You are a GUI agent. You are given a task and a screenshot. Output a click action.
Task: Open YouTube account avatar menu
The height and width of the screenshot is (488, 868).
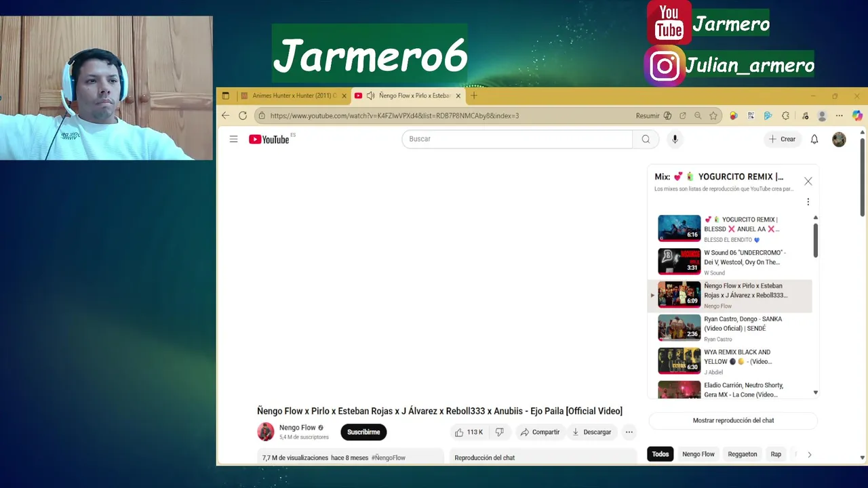click(x=839, y=139)
